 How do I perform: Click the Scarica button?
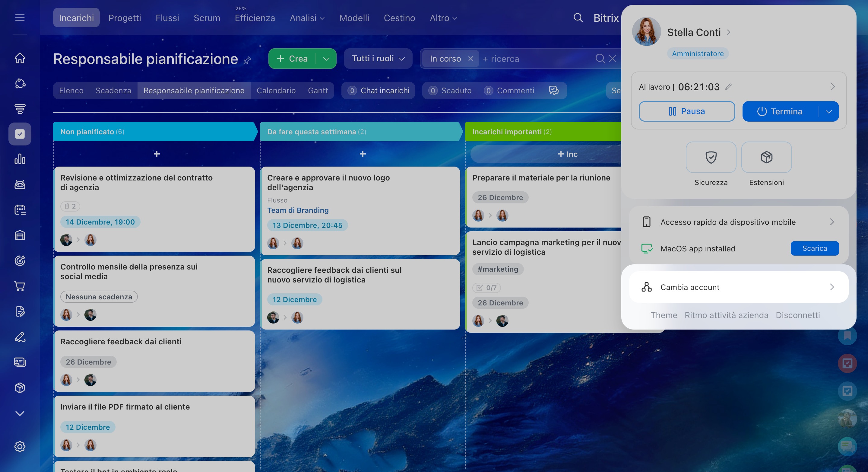[x=814, y=248]
